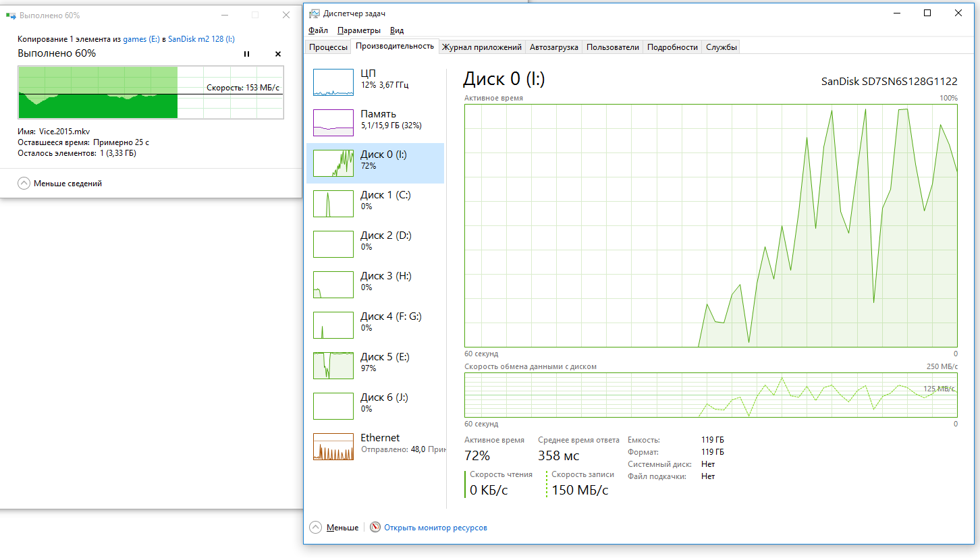Click the Активное время disk graph

click(x=711, y=225)
